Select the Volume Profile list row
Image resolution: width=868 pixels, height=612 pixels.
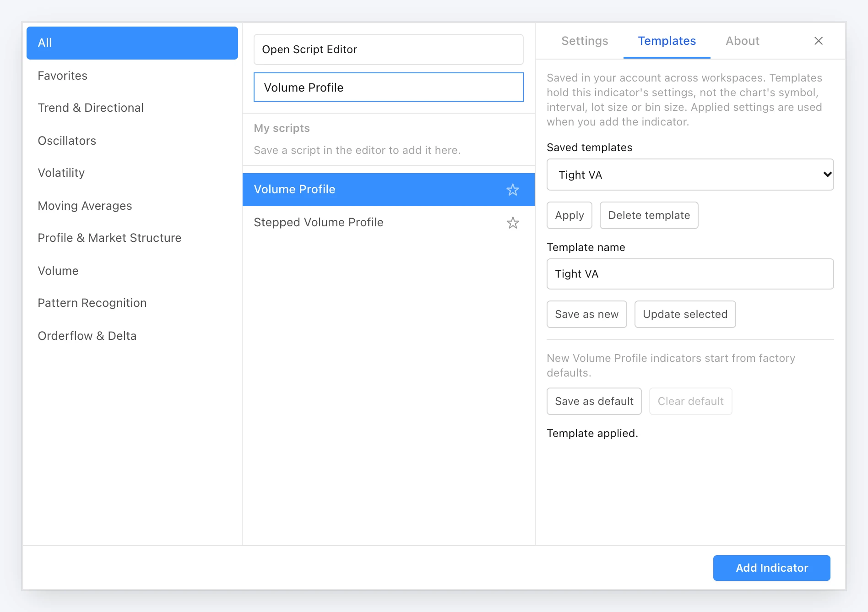click(388, 190)
